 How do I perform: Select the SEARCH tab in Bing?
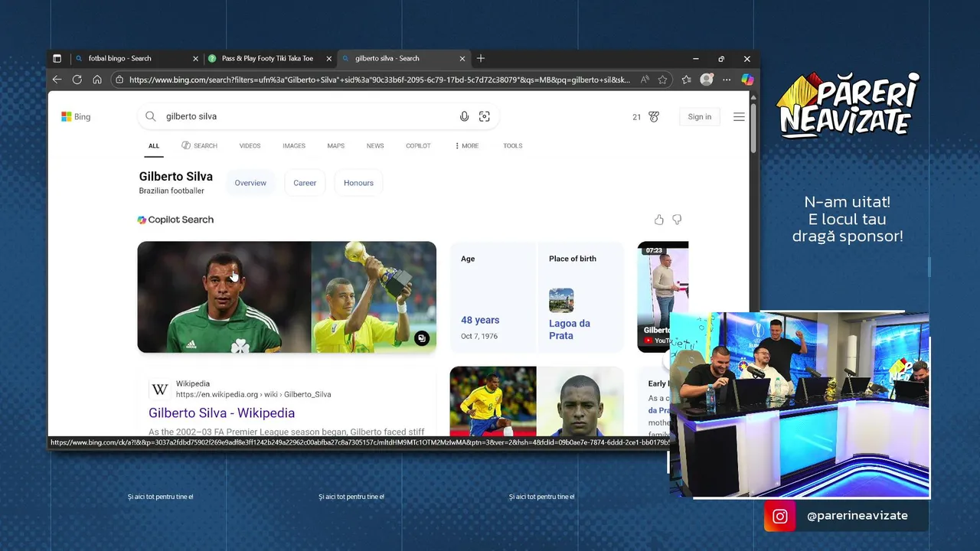[x=200, y=145]
